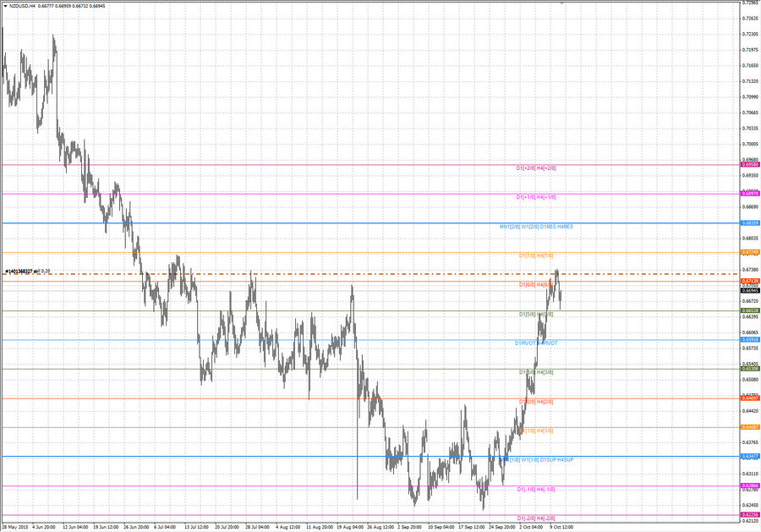Image resolution: width=761 pixels, height=532 pixels.
Task: Click the orange D1[7/8] H4[7/8] level label
Action: click(x=536, y=255)
